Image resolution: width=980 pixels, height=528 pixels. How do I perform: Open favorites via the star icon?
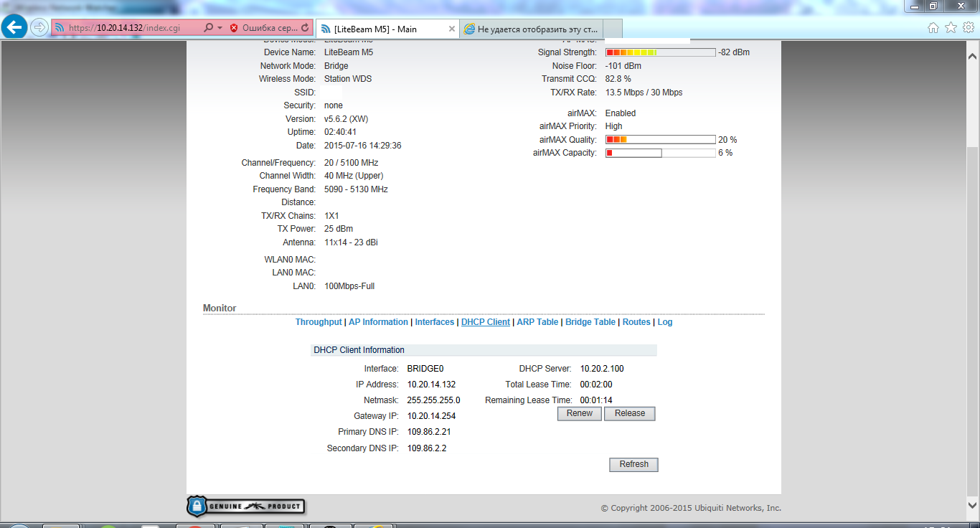click(950, 27)
